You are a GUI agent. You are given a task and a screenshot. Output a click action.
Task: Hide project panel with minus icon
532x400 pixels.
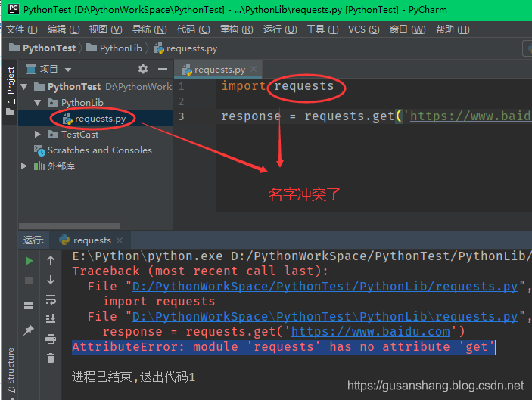[x=163, y=69]
